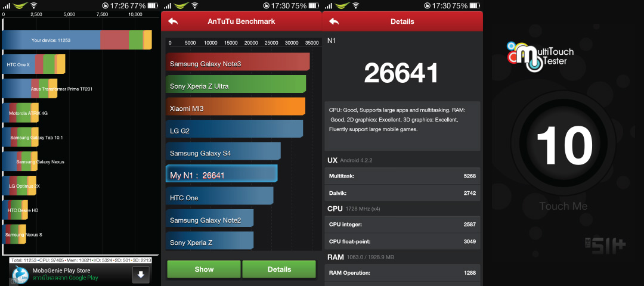Click the HTC Desire HD bar
This screenshot has height=286, width=644.
point(15,210)
